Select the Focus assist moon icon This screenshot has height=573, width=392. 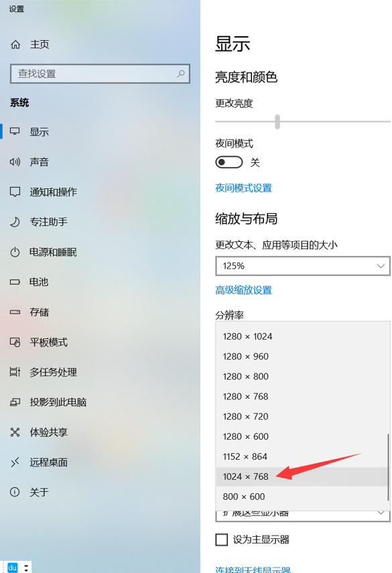15,222
